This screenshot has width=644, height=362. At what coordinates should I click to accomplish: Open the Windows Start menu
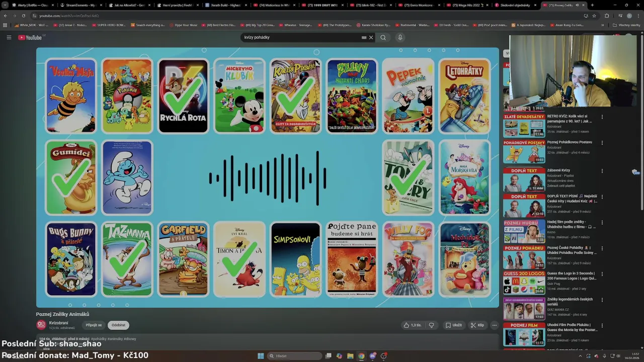(x=261, y=356)
